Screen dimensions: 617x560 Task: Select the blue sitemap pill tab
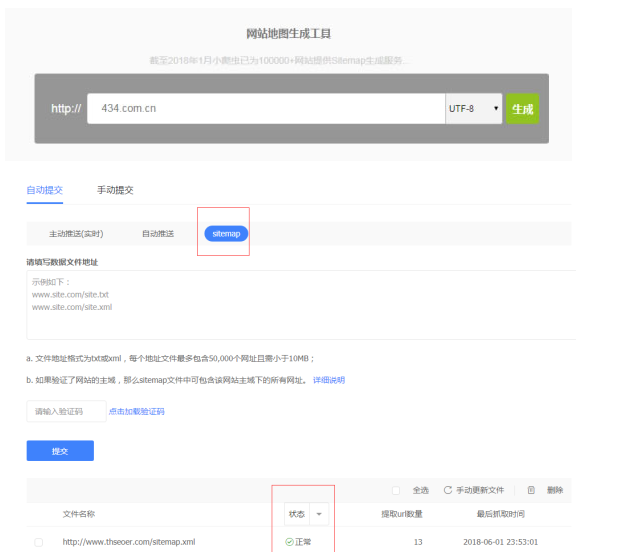coord(226,234)
